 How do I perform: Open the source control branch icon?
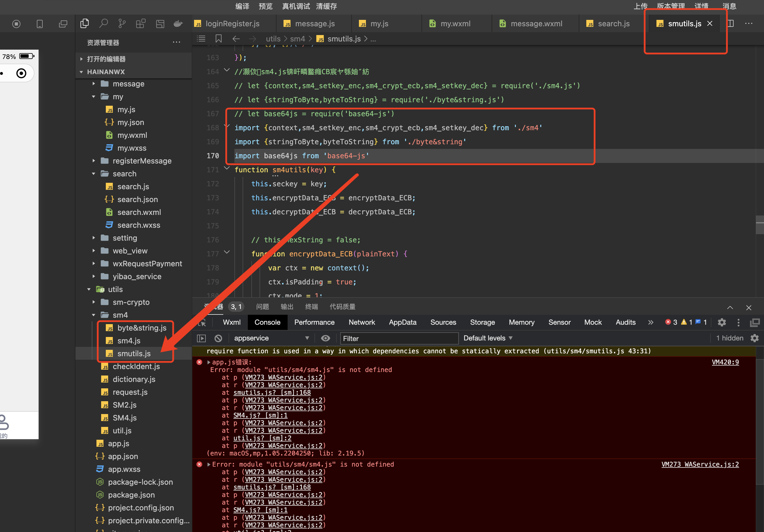[122, 24]
